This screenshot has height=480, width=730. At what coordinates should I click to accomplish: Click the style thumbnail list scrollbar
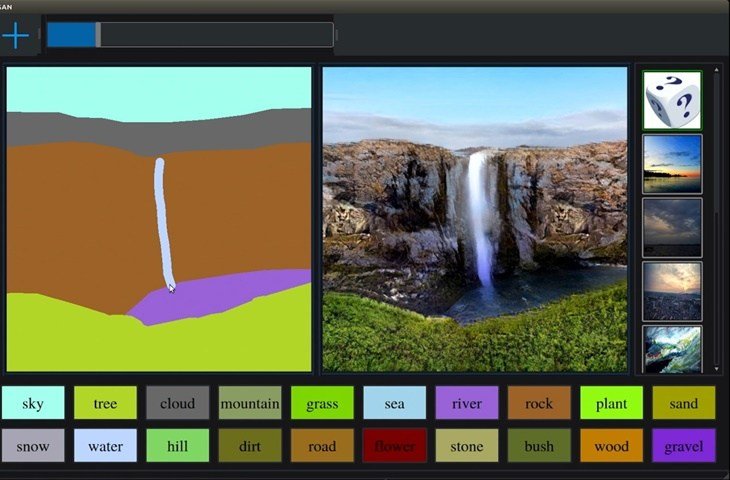[717, 220]
